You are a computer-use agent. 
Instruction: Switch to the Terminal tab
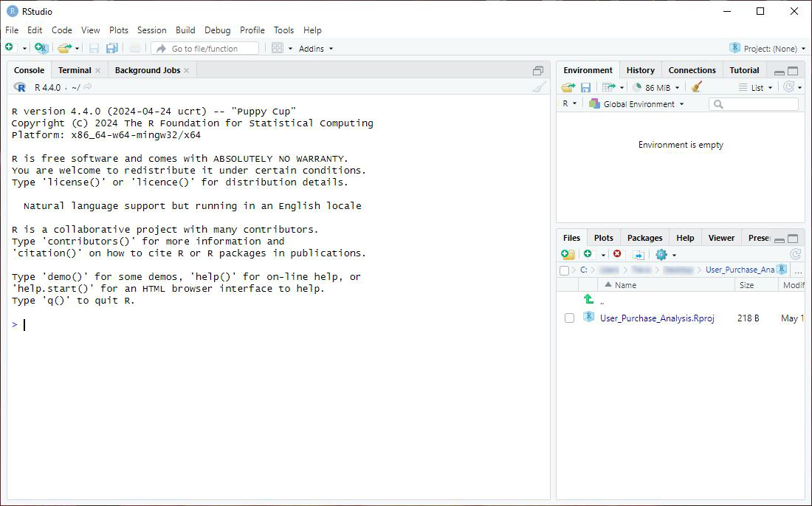75,70
